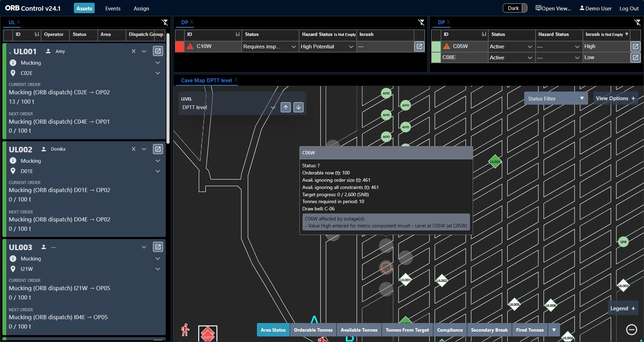Expand UL001 Mucking status dropdown
Screen dimensions: 644x342
pyautogui.click(x=158, y=63)
